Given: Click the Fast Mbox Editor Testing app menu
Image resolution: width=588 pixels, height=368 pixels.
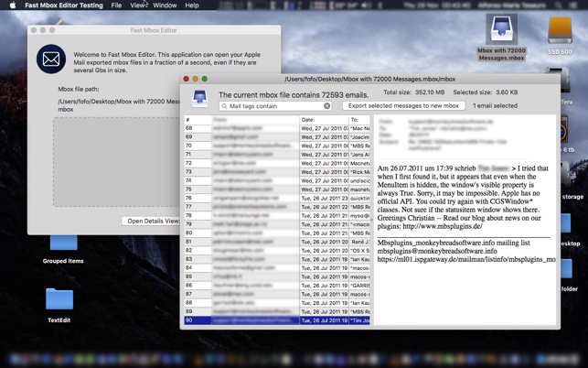Looking at the screenshot, I should click(64, 5).
